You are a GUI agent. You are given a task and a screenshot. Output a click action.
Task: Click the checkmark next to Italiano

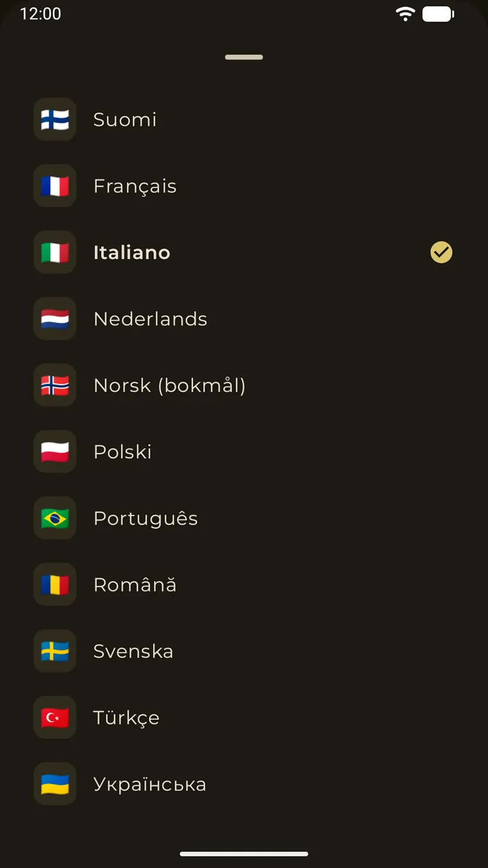441,252
